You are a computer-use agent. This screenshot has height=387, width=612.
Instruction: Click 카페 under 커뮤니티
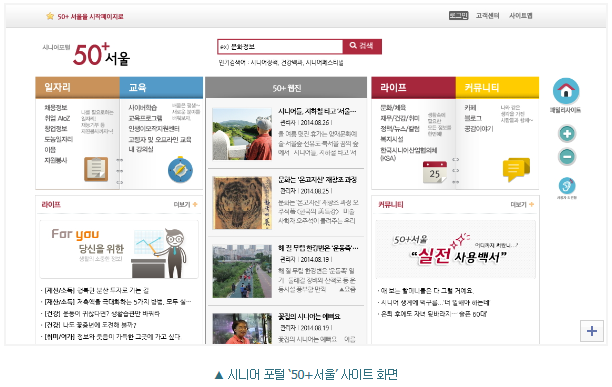coord(470,107)
